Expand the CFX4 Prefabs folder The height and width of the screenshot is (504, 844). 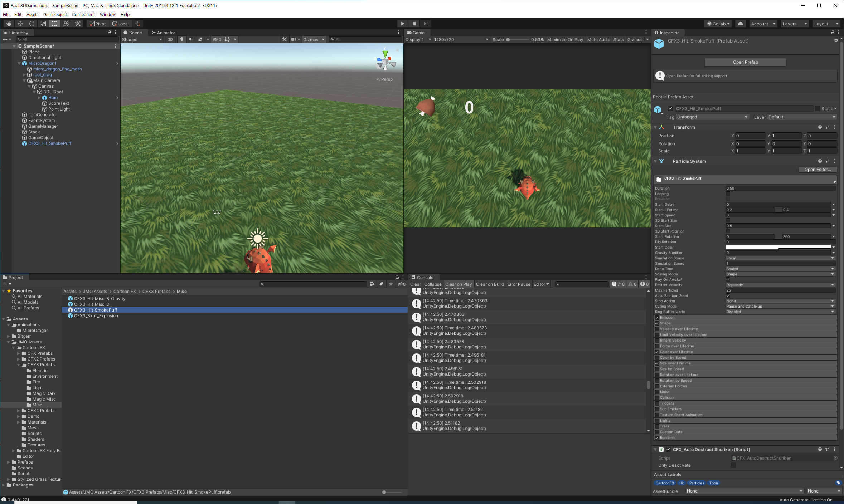pyautogui.click(x=19, y=411)
